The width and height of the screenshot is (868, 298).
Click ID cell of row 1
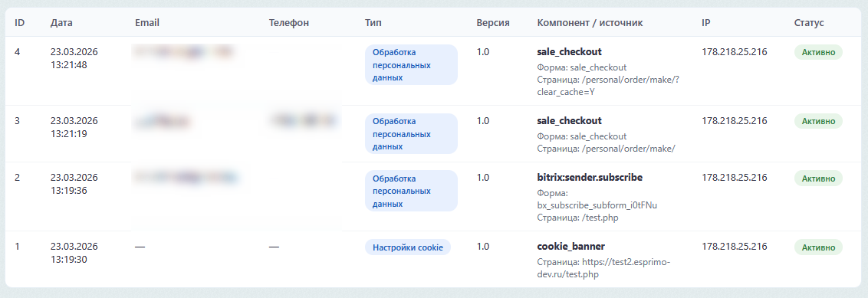[x=17, y=247]
